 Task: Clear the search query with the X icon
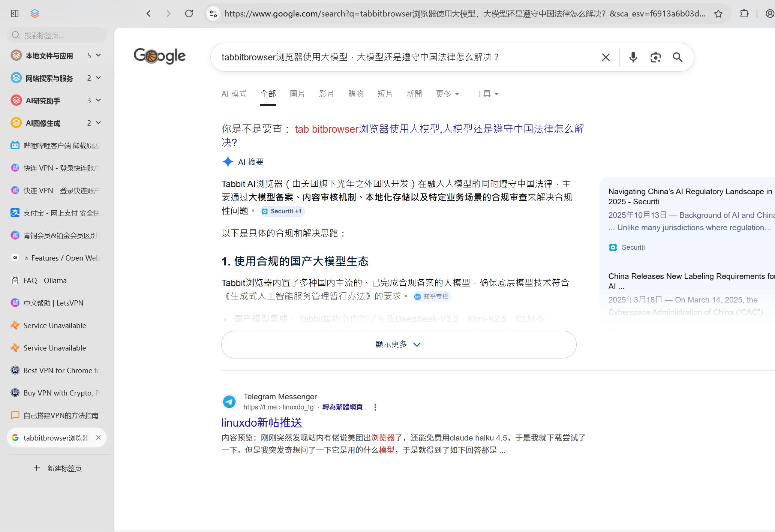[606, 57]
